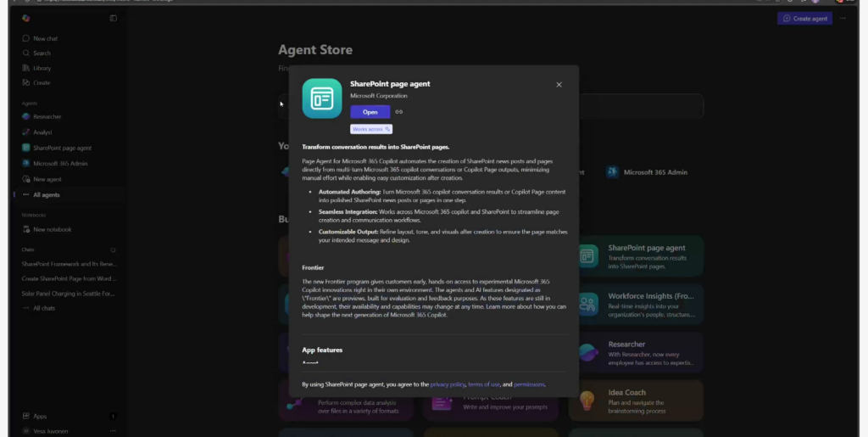Click the Works across badge
This screenshot has height=437, width=868.
point(371,129)
